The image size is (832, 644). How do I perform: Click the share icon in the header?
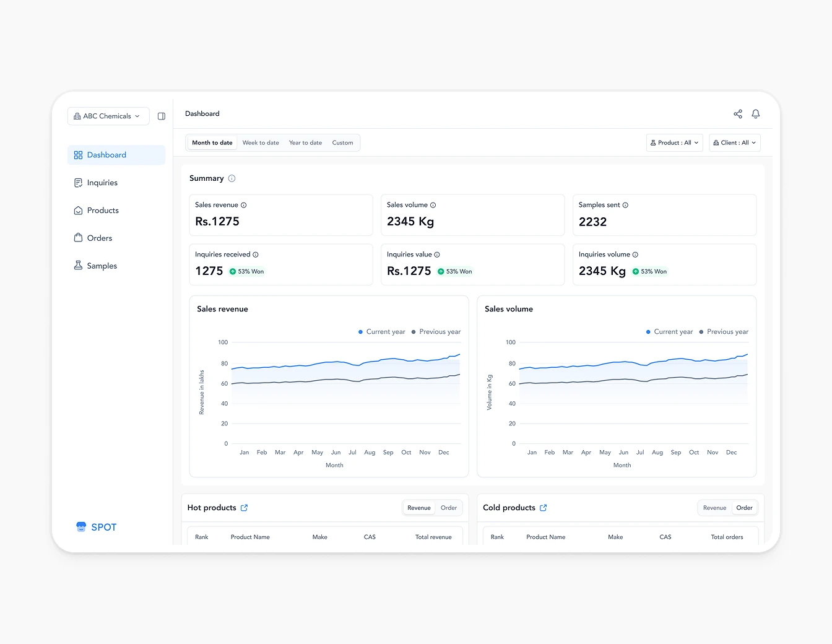pyautogui.click(x=738, y=114)
